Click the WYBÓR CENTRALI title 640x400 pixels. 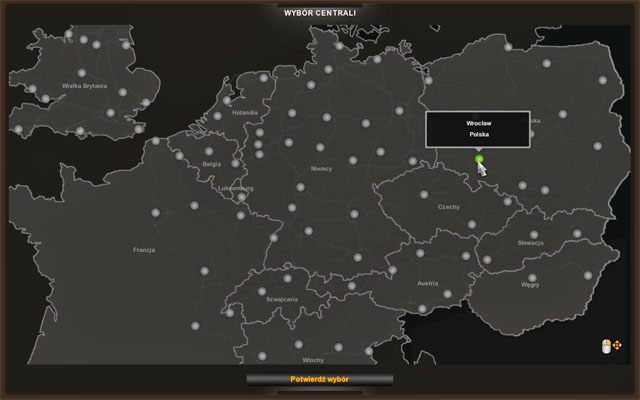[x=320, y=13]
